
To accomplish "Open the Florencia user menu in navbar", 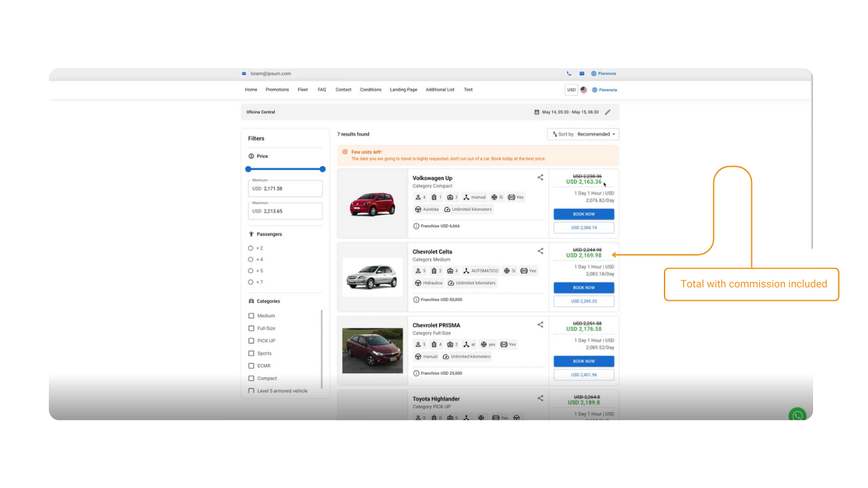I will 604,89.
